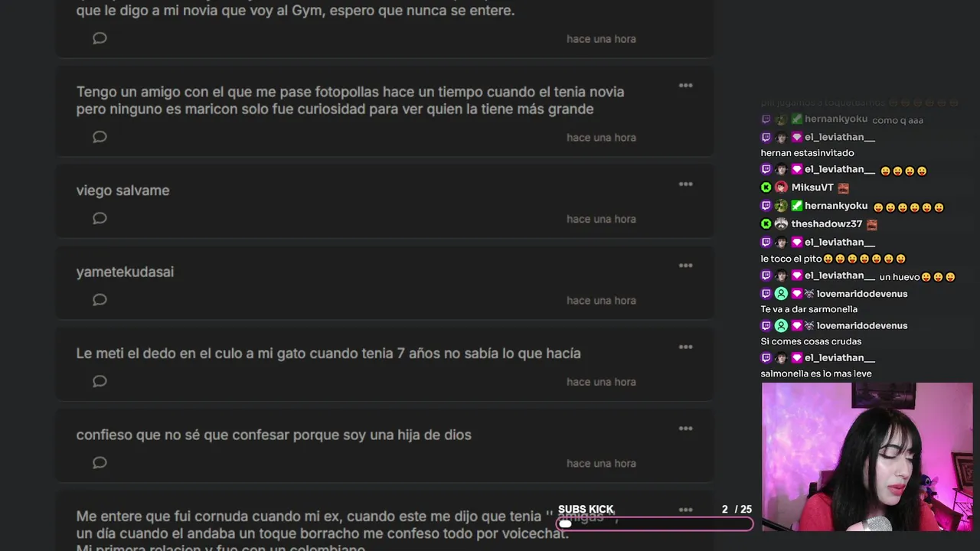Click timestamp of 'yametekudasai' post
This screenshot has height=551, width=980.
point(601,301)
